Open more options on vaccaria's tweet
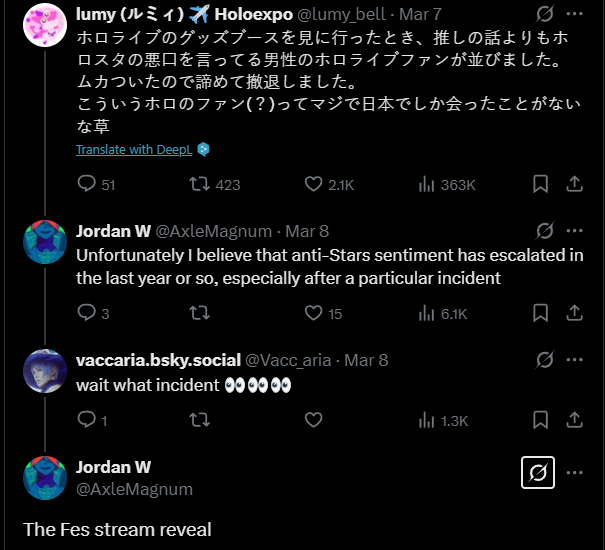Screen dimensions: 605x550 coord(575,359)
